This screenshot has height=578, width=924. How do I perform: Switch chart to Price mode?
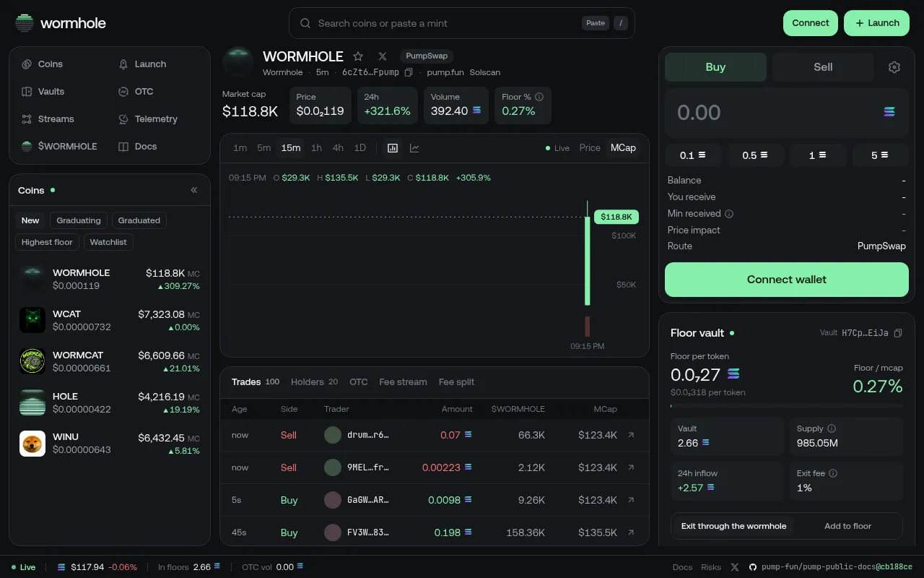[590, 148]
